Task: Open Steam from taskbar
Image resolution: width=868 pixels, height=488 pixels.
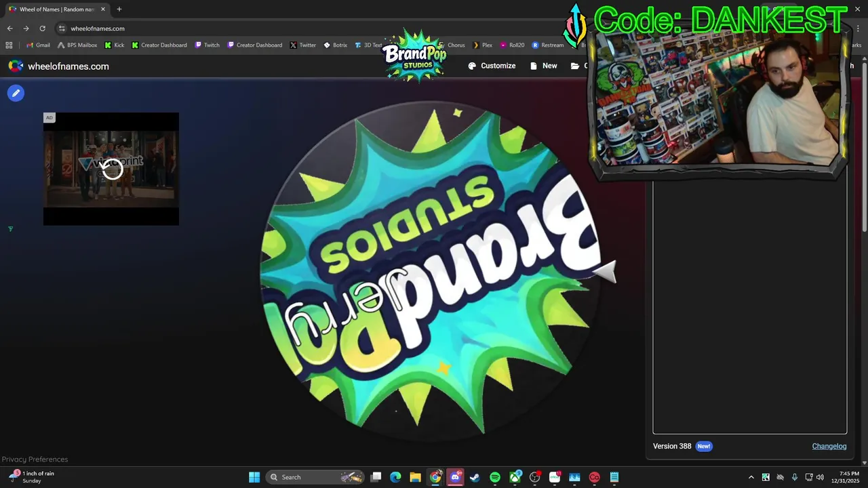Action: coord(475,477)
